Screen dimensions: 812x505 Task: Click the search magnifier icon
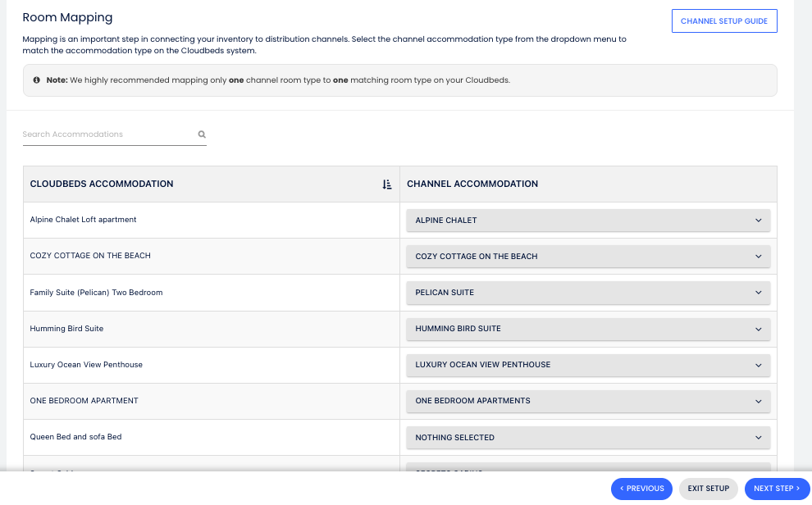click(202, 134)
